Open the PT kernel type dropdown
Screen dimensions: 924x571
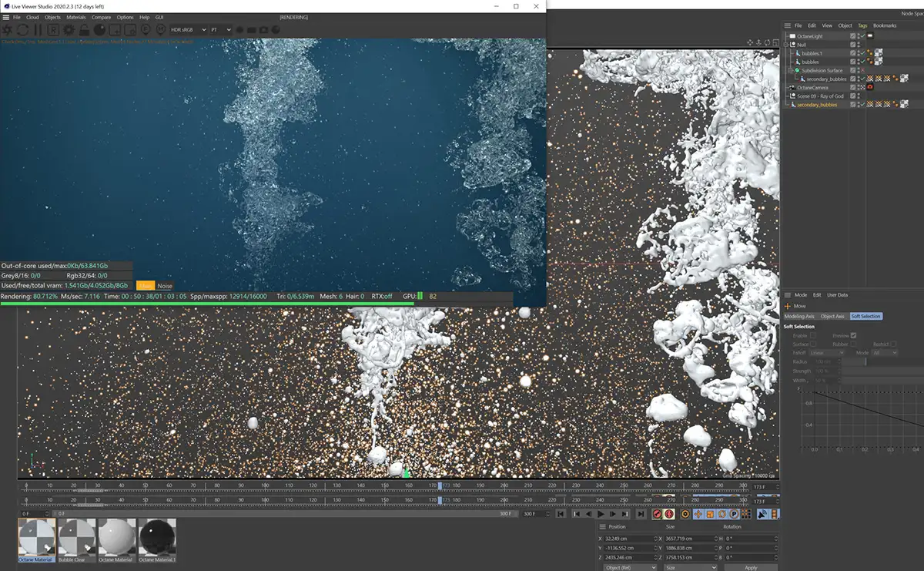click(x=220, y=29)
